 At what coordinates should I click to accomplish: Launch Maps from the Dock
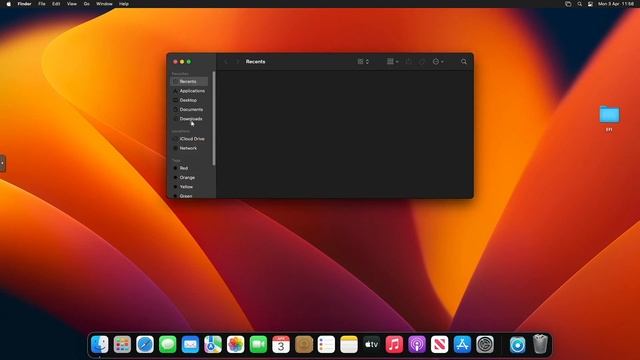213,344
